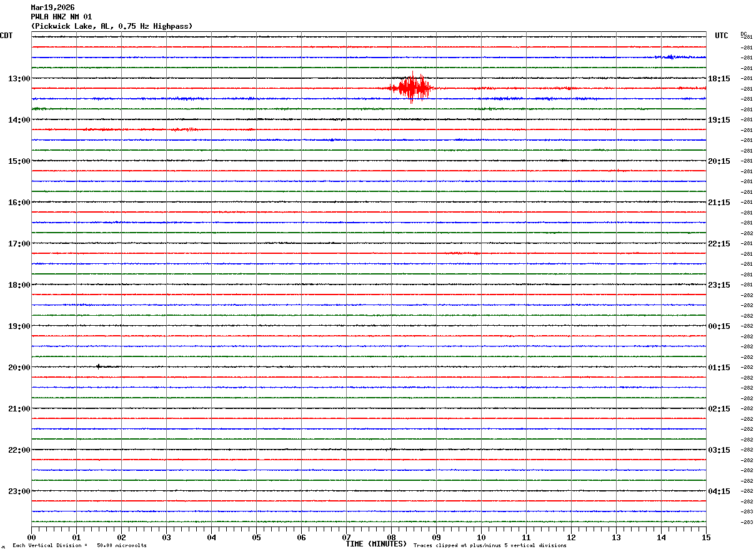
Task: Click the 08 minute tick label
Action: tap(391, 537)
